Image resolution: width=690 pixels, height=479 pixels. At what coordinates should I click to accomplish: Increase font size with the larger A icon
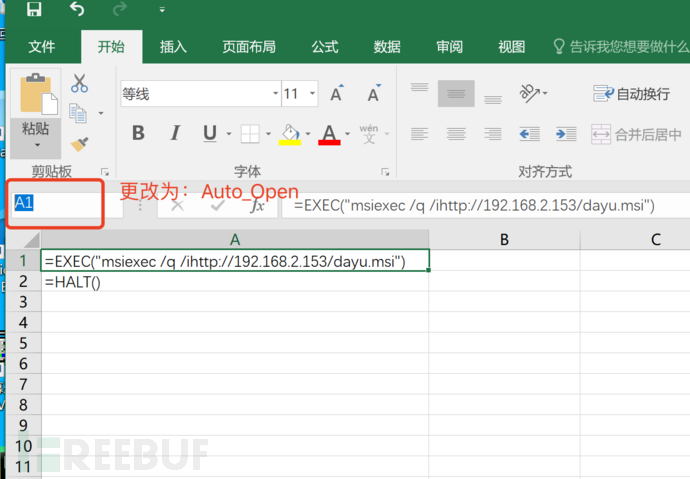coord(337,93)
